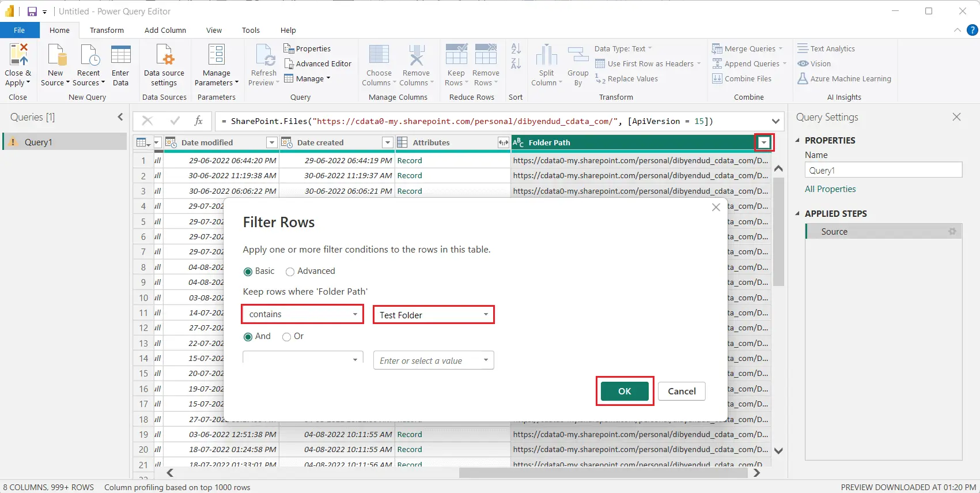Open the Advanced Editor
This screenshot has height=493, width=980.
(x=317, y=64)
